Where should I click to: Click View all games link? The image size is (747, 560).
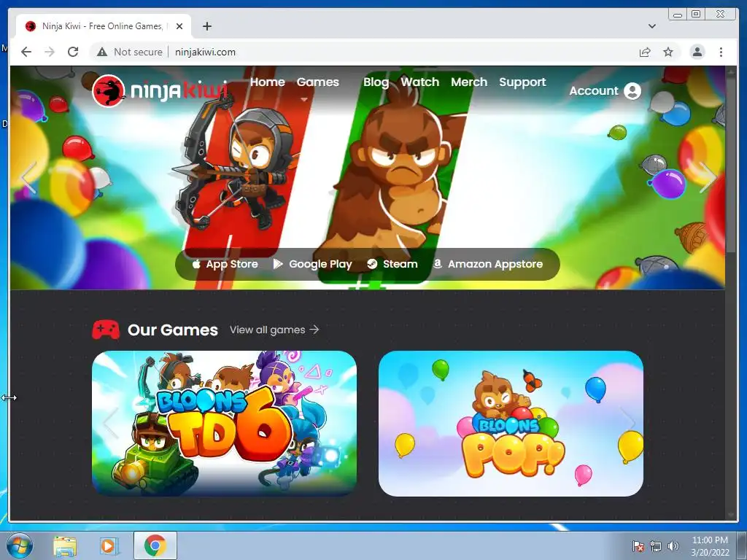point(274,330)
